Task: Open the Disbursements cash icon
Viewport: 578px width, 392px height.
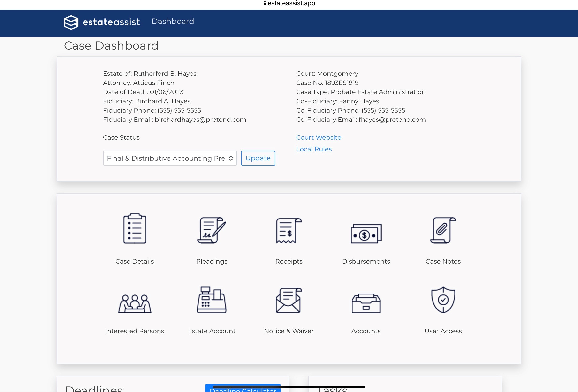Action: 366,234
